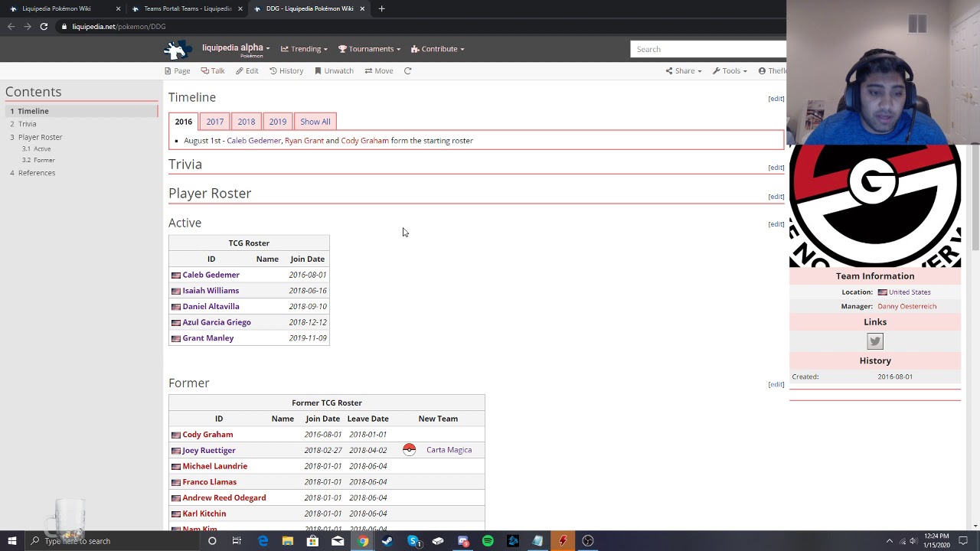
Task: Click the Edit page tab
Action: click(x=247, y=71)
